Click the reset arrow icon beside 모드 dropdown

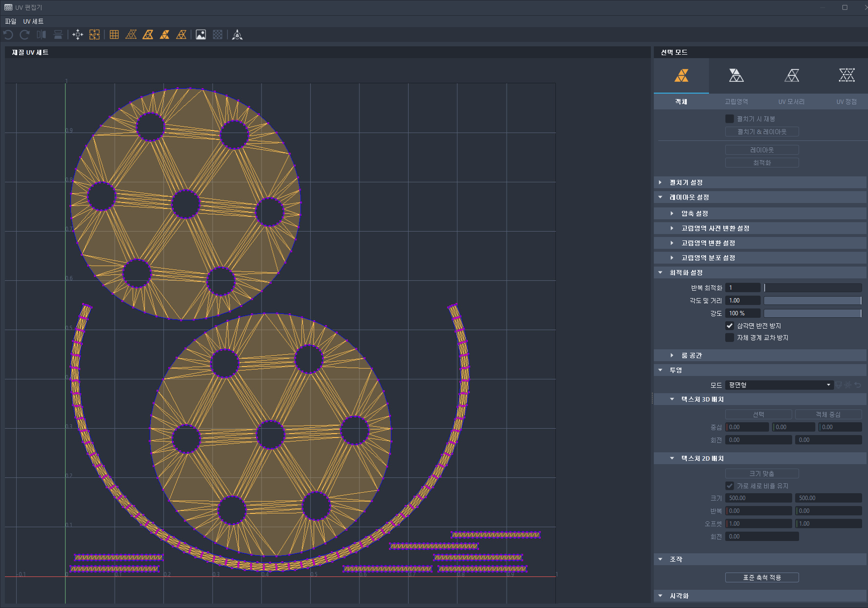pyautogui.click(x=858, y=385)
